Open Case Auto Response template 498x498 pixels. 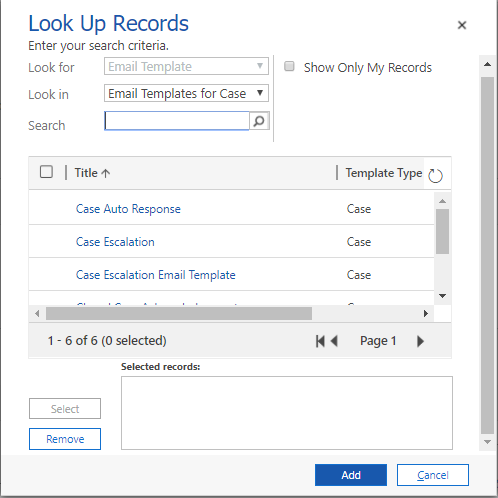(x=128, y=209)
